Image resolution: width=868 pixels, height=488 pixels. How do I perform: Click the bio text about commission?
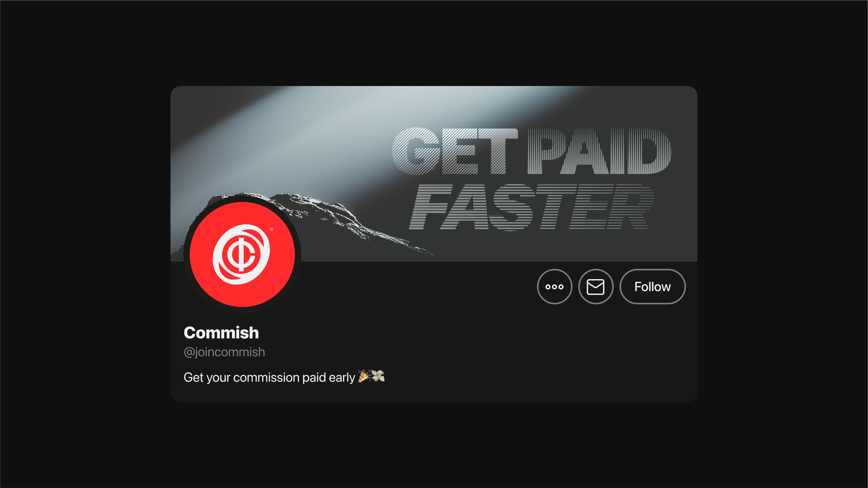pyautogui.click(x=269, y=378)
